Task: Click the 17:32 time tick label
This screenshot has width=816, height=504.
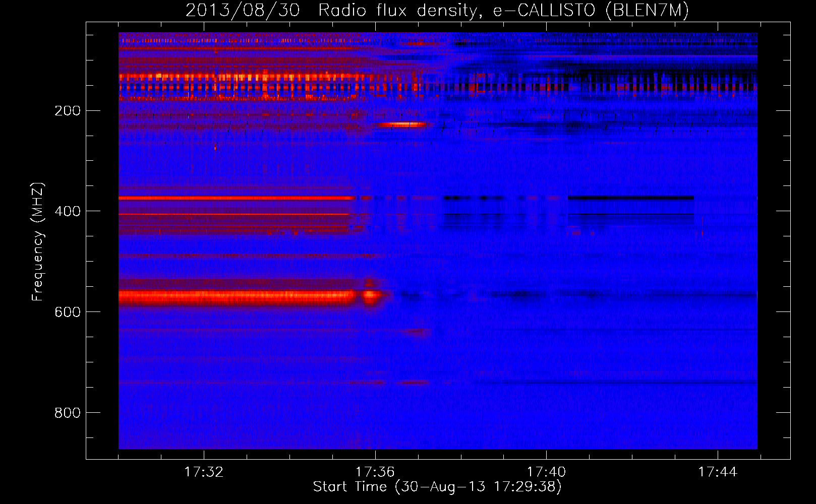Action: (204, 472)
